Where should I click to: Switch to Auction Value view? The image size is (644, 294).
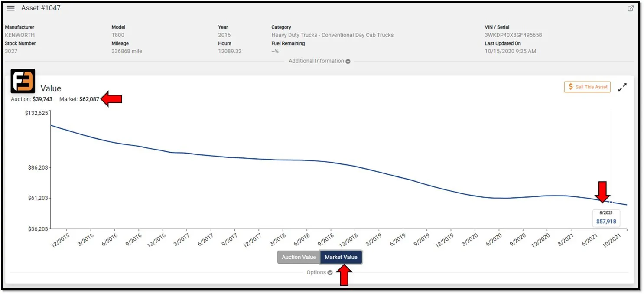click(x=299, y=257)
